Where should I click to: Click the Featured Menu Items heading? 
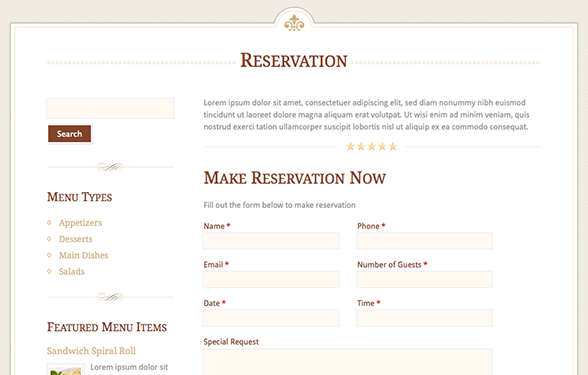point(107,327)
